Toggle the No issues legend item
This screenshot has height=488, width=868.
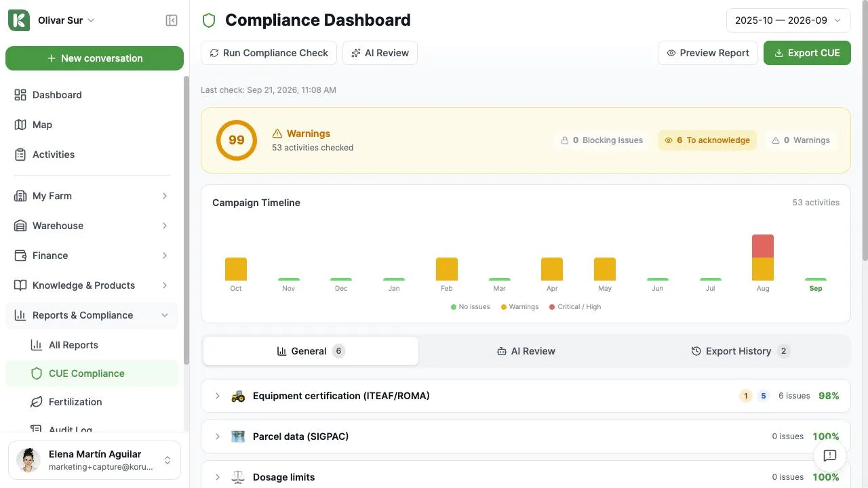(470, 307)
